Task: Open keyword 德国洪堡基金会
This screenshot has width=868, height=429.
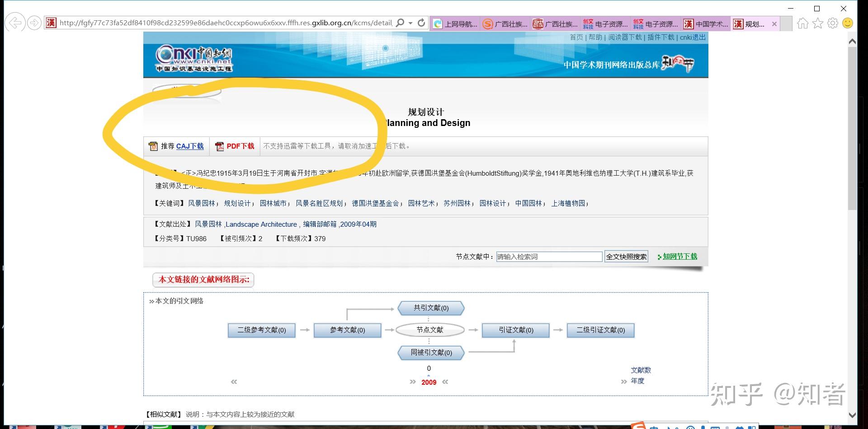Action: pyautogui.click(x=376, y=204)
